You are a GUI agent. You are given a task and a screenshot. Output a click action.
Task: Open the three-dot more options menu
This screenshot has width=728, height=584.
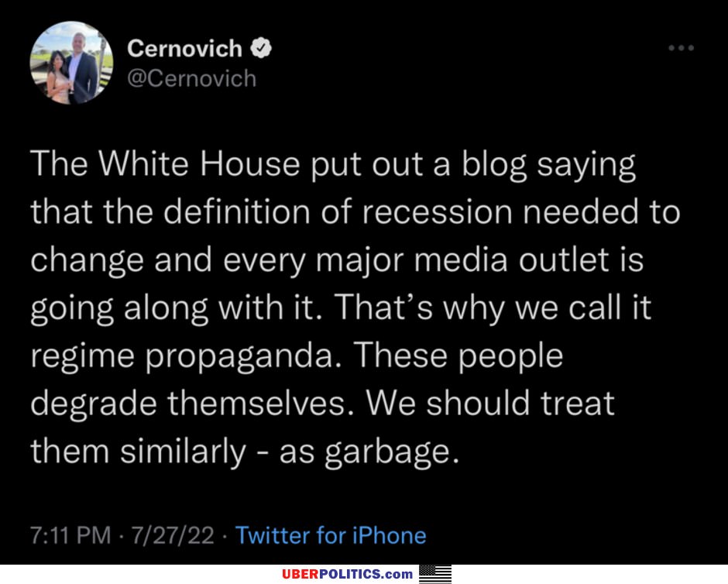pos(681,48)
